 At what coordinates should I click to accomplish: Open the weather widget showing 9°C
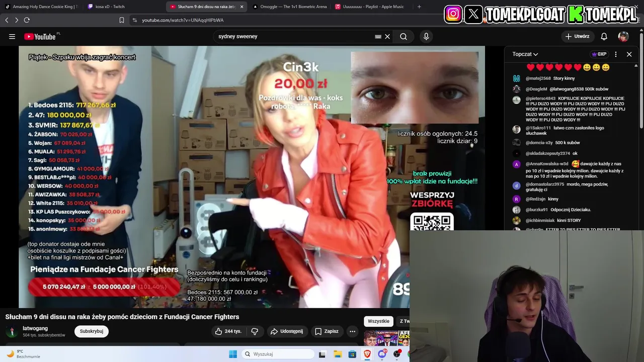pyautogui.click(x=23, y=354)
